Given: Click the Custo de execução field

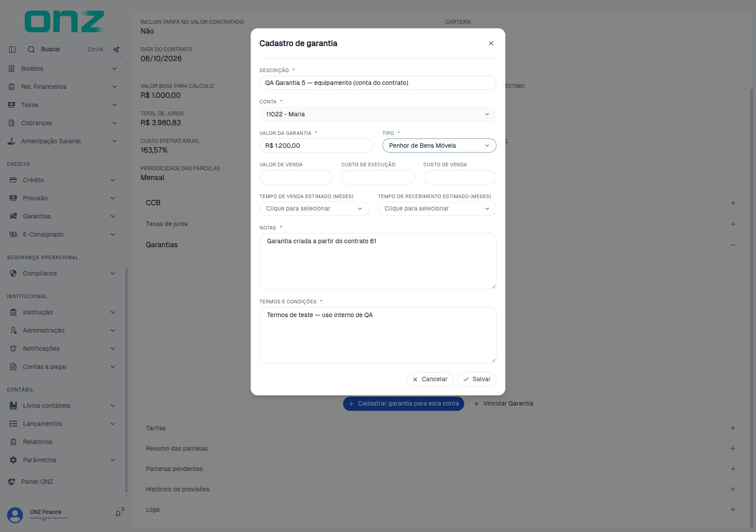Looking at the screenshot, I should click(378, 177).
